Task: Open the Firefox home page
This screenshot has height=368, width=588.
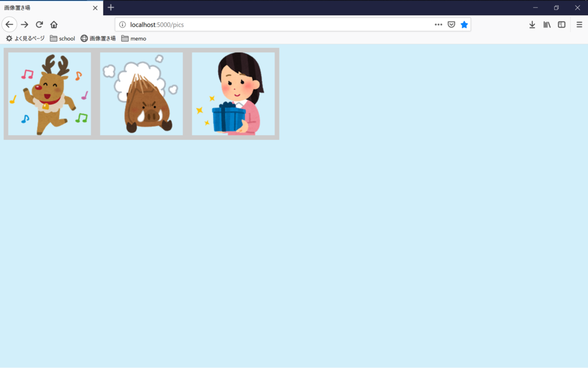Action: [x=54, y=24]
